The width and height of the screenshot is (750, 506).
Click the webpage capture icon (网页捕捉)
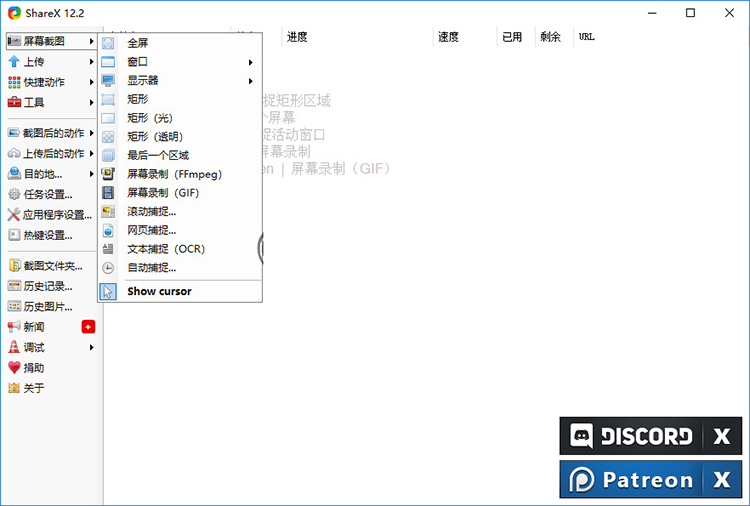click(x=108, y=230)
